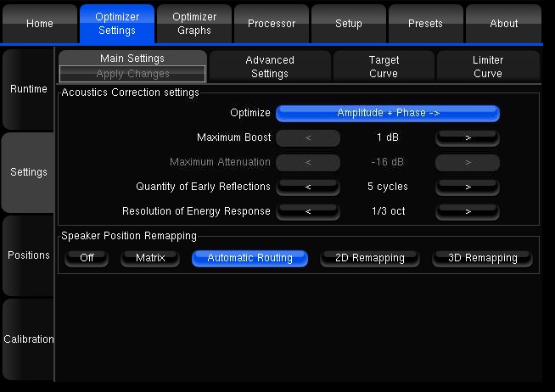555x392 pixels.
Task: Open the Target Curve sub-tab
Action: pyautogui.click(x=384, y=67)
